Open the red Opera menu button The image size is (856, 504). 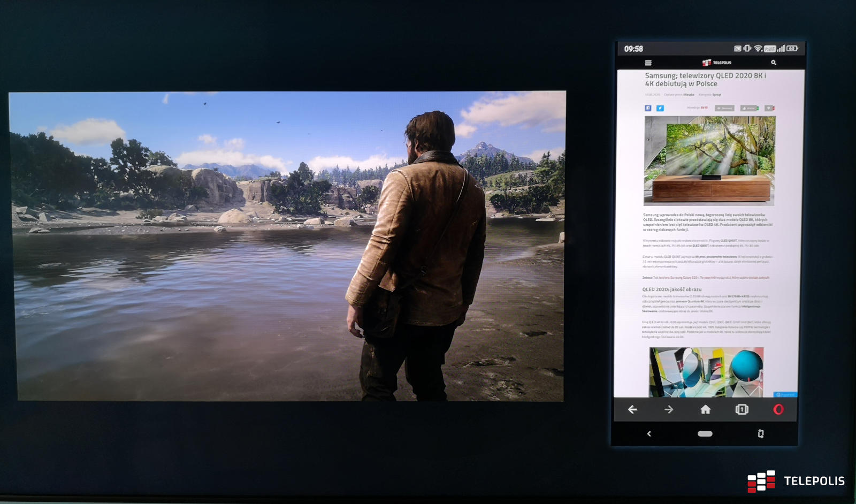[778, 409]
